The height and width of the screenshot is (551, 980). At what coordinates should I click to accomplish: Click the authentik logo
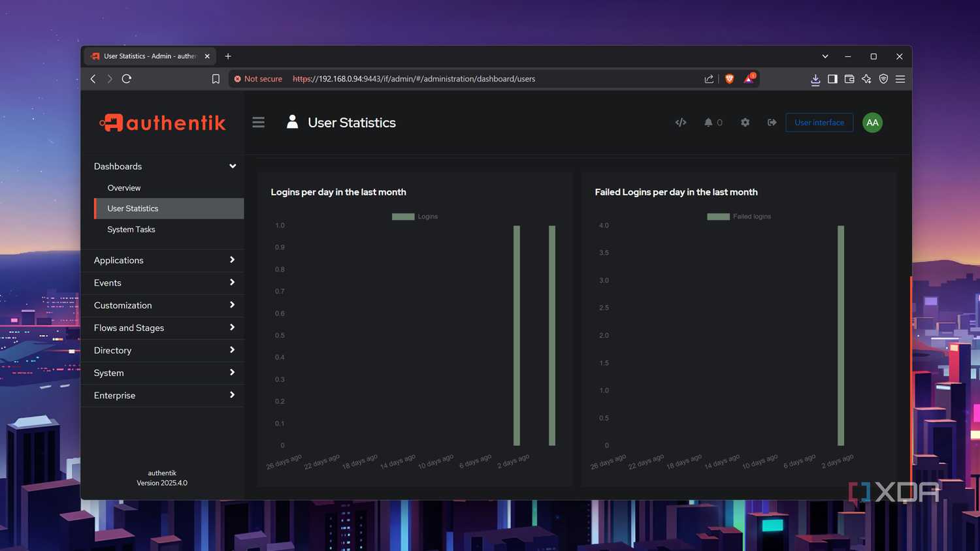point(162,123)
